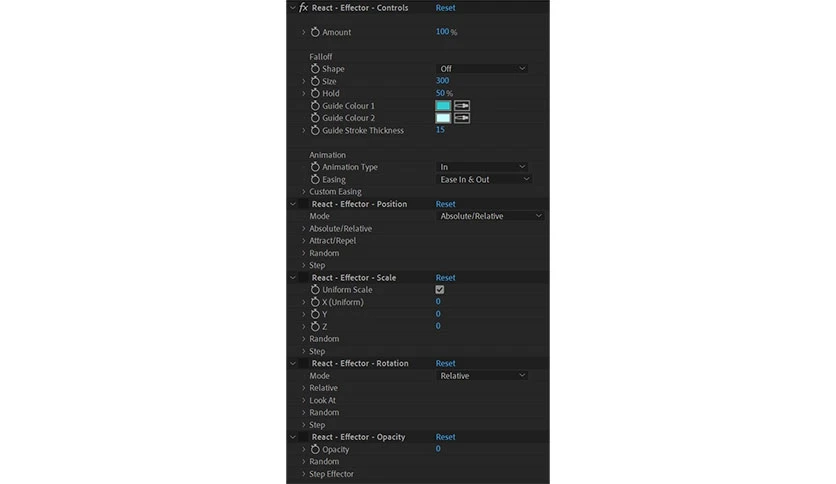Toggle the Uniform Scale stopwatch
The height and width of the screenshot is (484, 836).
tap(315, 289)
